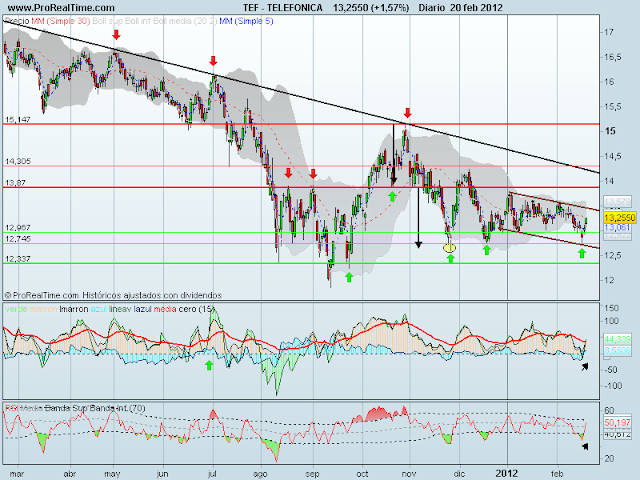The height and width of the screenshot is (480, 640).
Task: Click the yellow 13,2550 current price tag
Action: (620, 217)
